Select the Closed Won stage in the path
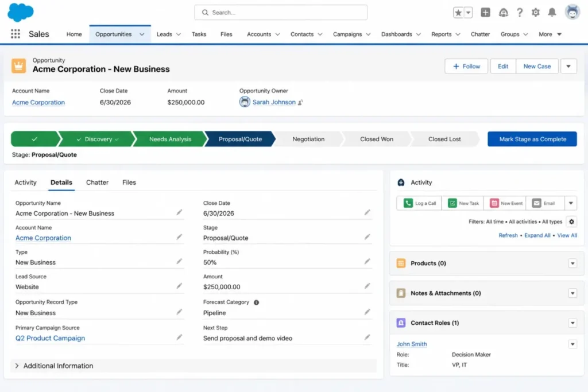 pyautogui.click(x=377, y=139)
